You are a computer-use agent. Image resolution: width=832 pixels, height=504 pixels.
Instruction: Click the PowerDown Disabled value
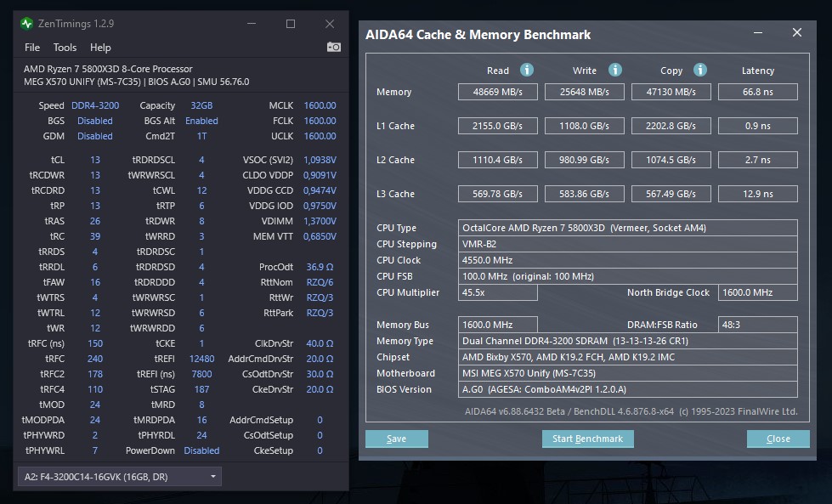pyautogui.click(x=201, y=450)
